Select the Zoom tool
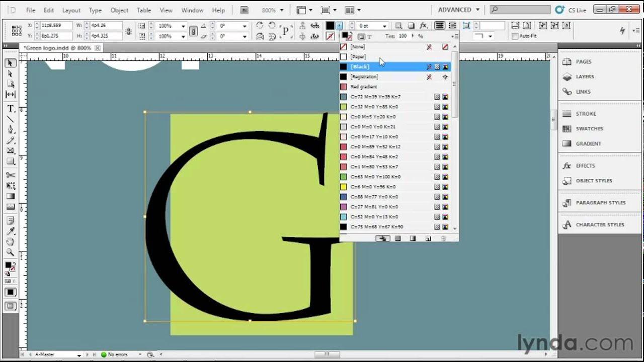 pyautogui.click(x=10, y=252)
